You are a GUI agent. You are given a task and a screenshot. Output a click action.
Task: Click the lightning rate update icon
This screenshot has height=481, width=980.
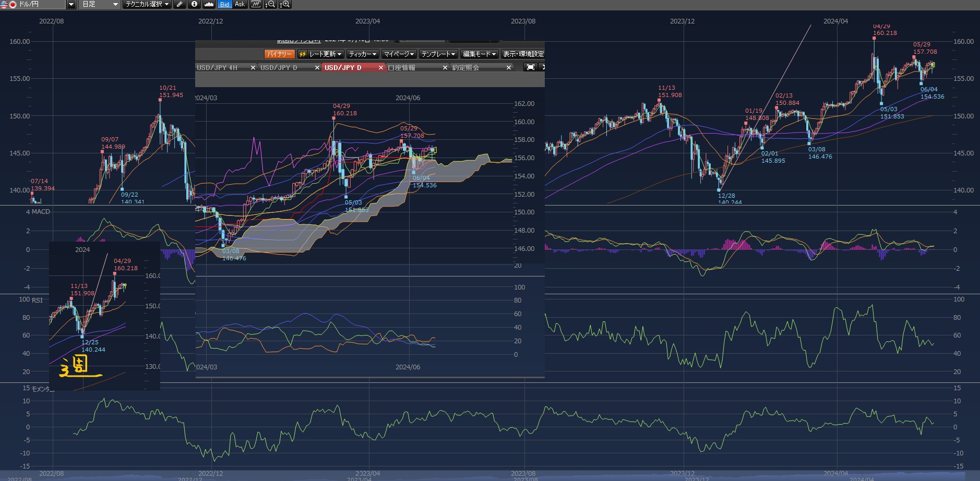(x=302, y=54)
